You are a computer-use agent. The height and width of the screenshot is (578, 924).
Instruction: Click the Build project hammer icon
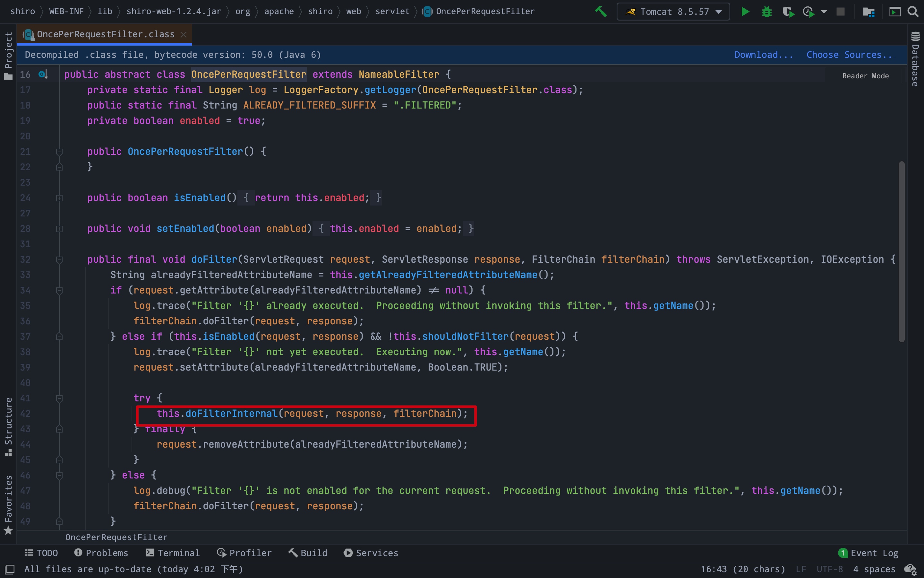coord(601,12)
